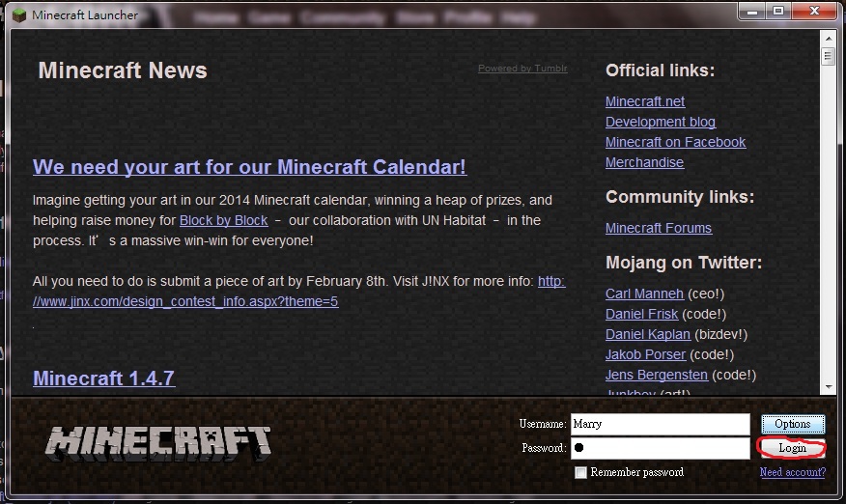
Task: Open the Development blog link
Action: 661,122
